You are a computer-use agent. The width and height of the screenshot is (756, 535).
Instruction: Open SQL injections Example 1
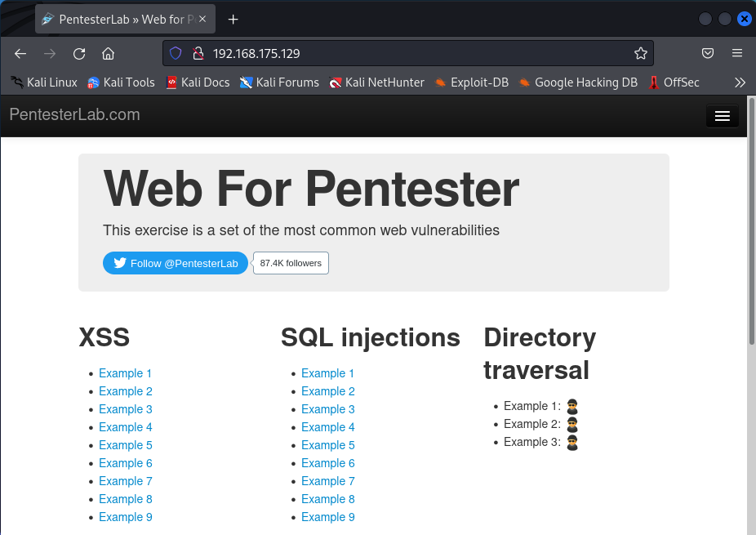[328, 373]
